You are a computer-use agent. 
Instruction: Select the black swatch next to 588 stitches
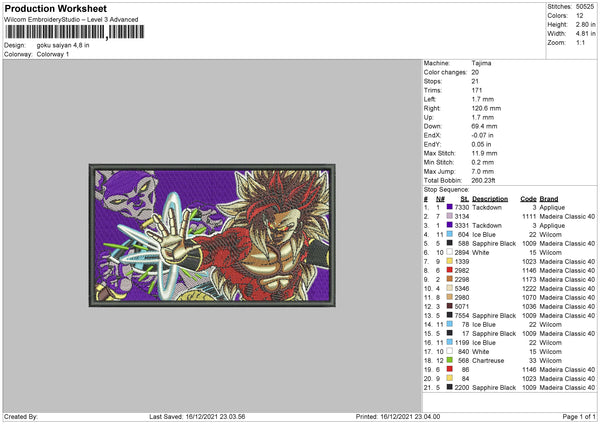(450, 243)
